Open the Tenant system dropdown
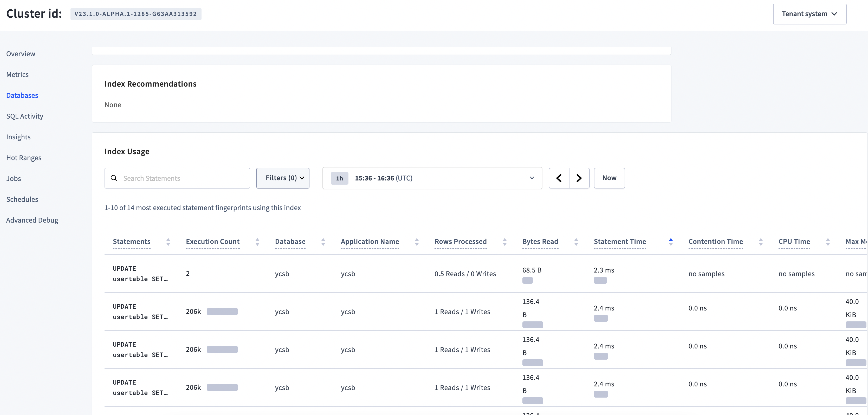868x415 pixels. [x=809, y=14]
